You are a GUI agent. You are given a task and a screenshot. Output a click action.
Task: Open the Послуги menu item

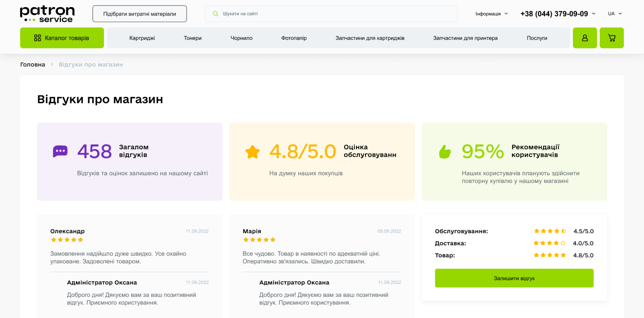coord(537,38)
